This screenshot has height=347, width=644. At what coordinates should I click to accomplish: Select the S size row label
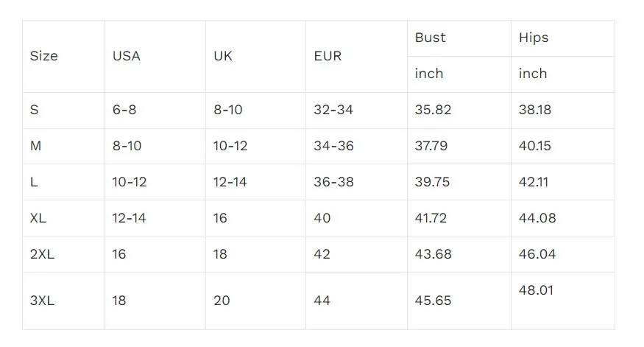pyautogui.click(x=34, y=110)
